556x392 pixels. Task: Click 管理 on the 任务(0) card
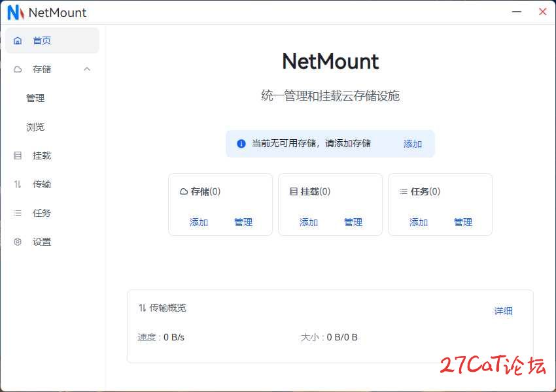463,222
